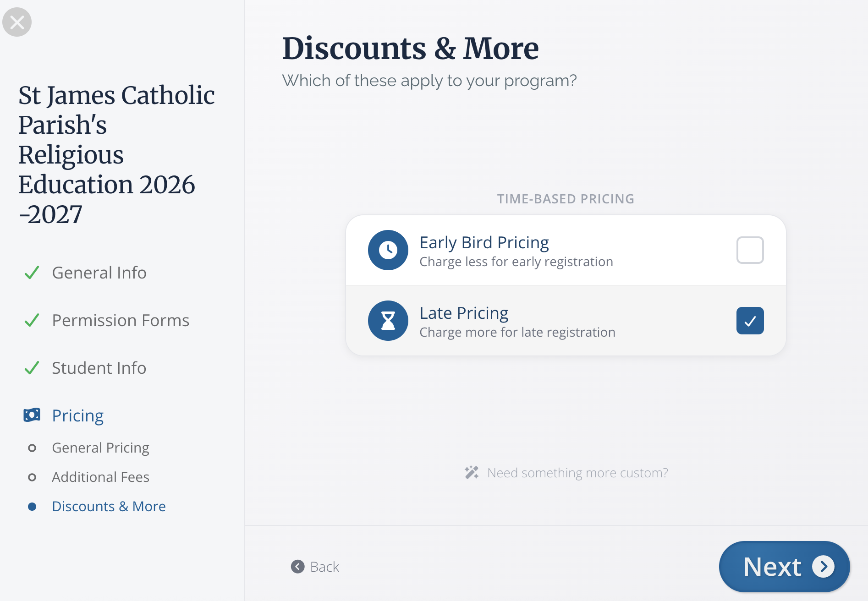Click the magic wand custom icon
The image size is (868, 601).
coord(471,472)
